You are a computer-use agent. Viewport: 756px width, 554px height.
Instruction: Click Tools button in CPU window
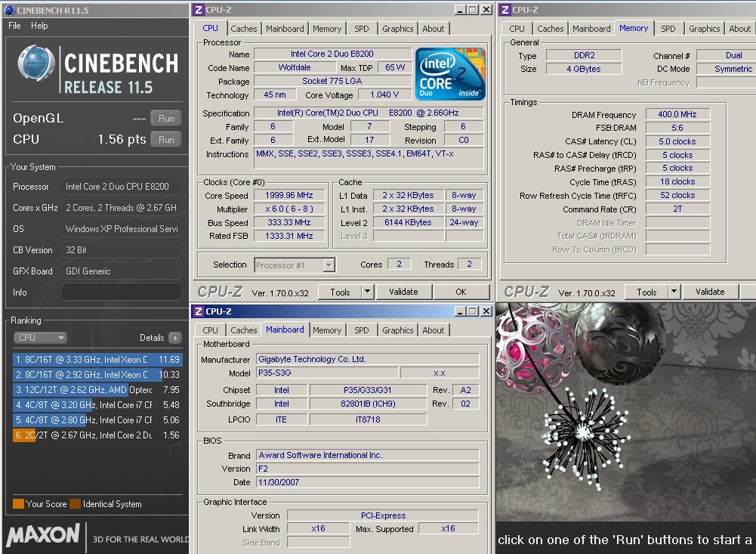pyautogui.click(x=340, y=292)
